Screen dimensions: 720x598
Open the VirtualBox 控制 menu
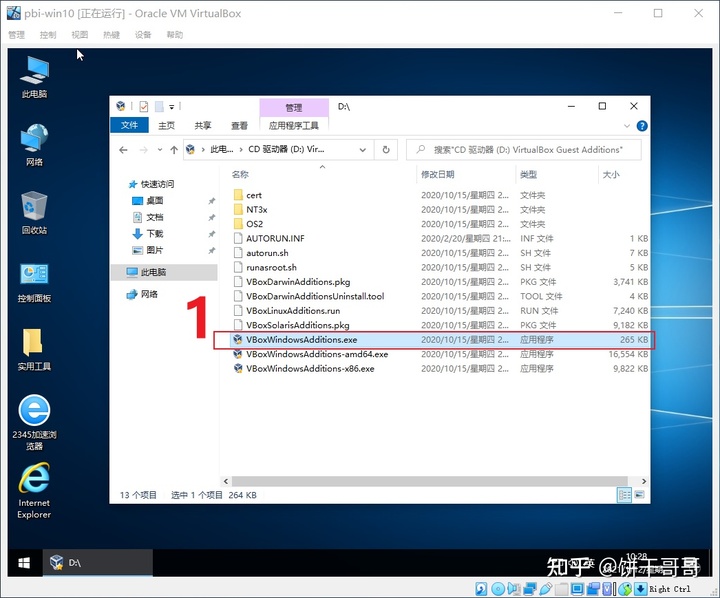coord(48,34)
